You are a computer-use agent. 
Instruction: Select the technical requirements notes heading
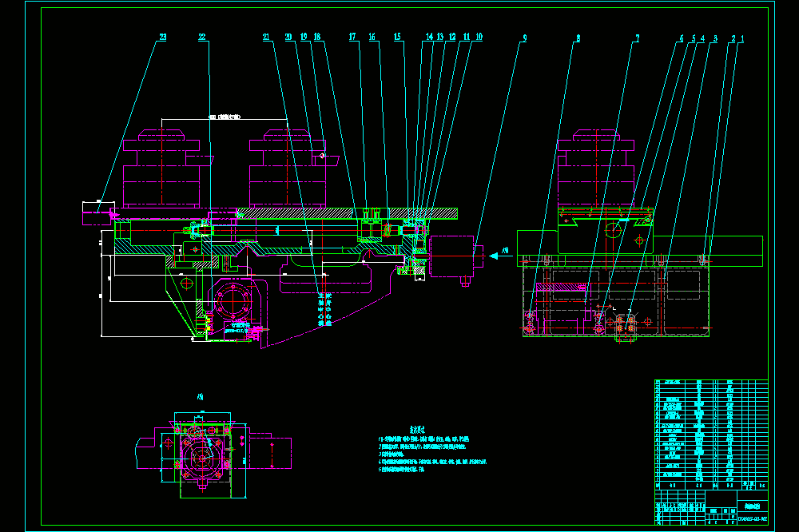click(x=417, y=430)
